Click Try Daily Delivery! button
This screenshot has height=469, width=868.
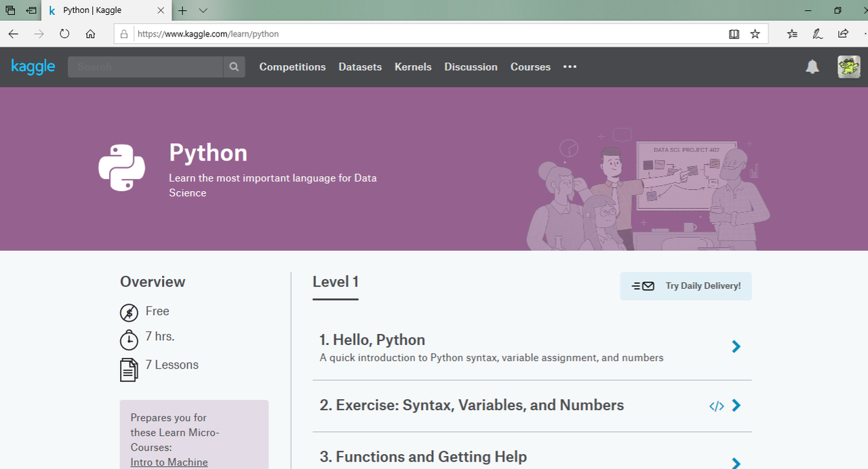[686, 286]
